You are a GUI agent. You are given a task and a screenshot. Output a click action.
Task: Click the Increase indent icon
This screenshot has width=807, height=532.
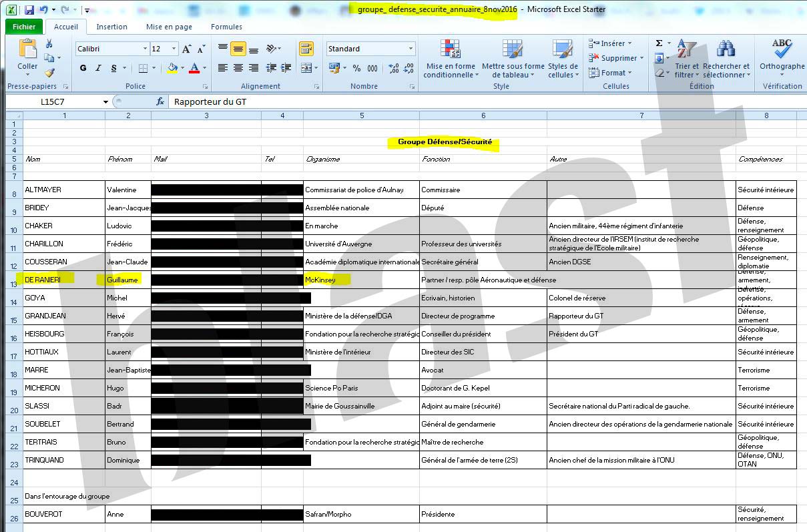(286, 68)
